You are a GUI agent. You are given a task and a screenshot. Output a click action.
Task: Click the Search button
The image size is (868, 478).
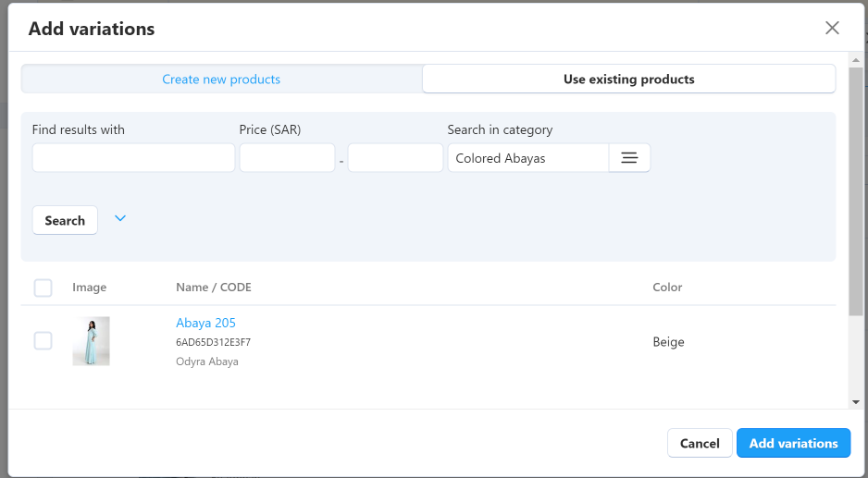pos(65,220)
